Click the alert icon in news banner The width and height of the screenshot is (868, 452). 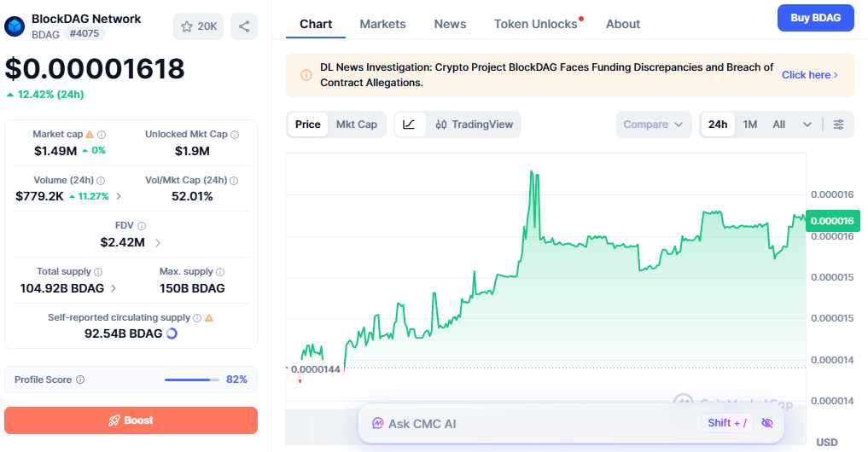(x=306, y=75)
